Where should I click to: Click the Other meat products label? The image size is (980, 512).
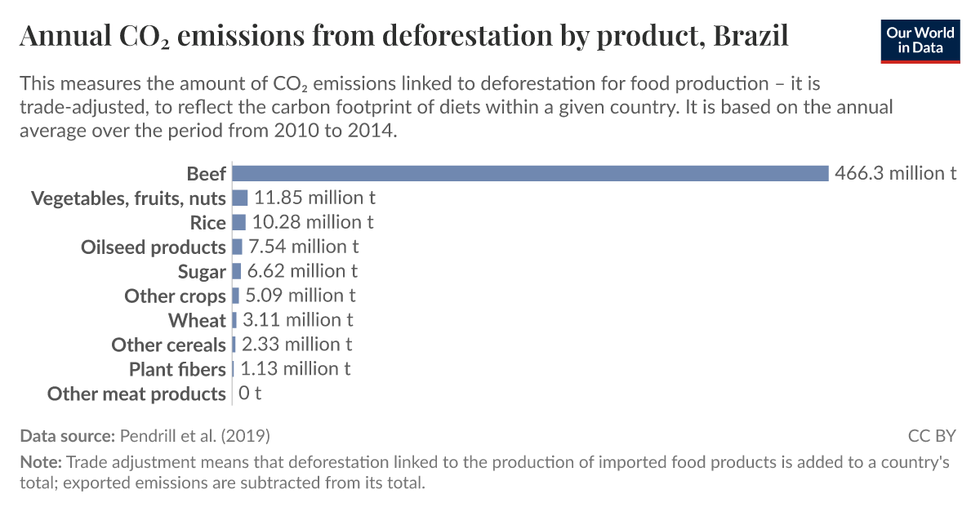pos(136,394)
